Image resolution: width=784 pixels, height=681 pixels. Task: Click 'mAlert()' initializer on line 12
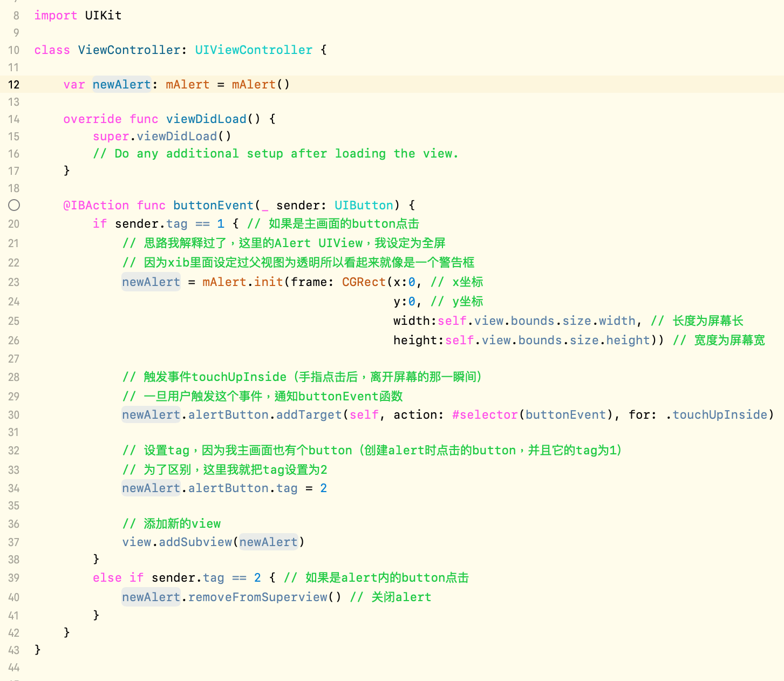(261, 85)
